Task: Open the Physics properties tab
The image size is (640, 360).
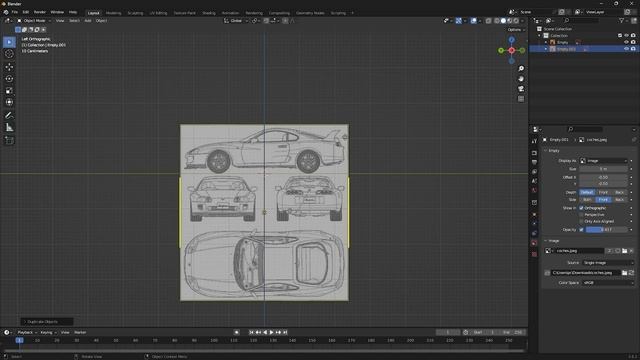Action: pos(534,224)
